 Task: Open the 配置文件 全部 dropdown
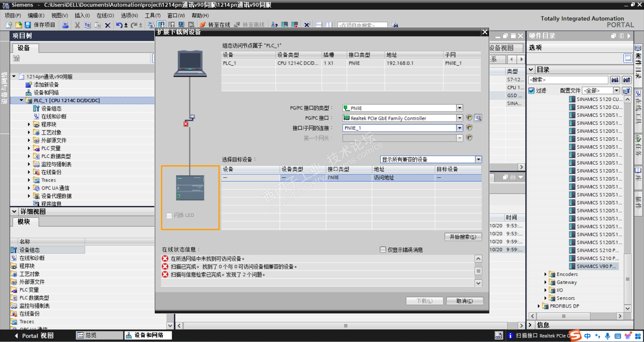(616, 90)
